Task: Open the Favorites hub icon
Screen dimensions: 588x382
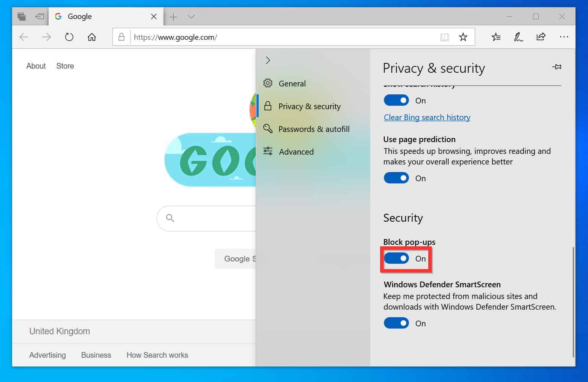Action: pyautogui.click(x=496, y=37)
